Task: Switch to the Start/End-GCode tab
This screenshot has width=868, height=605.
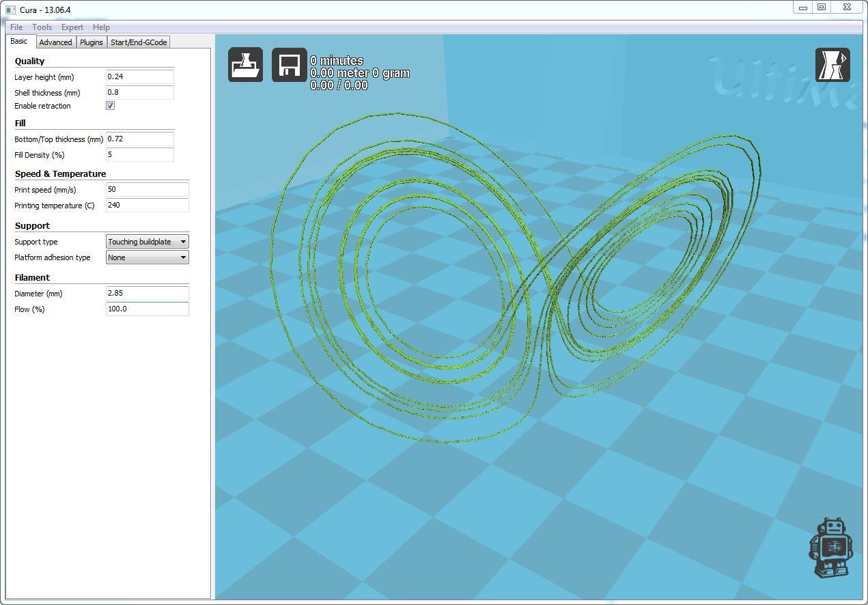Action: (x=139, y=42)
